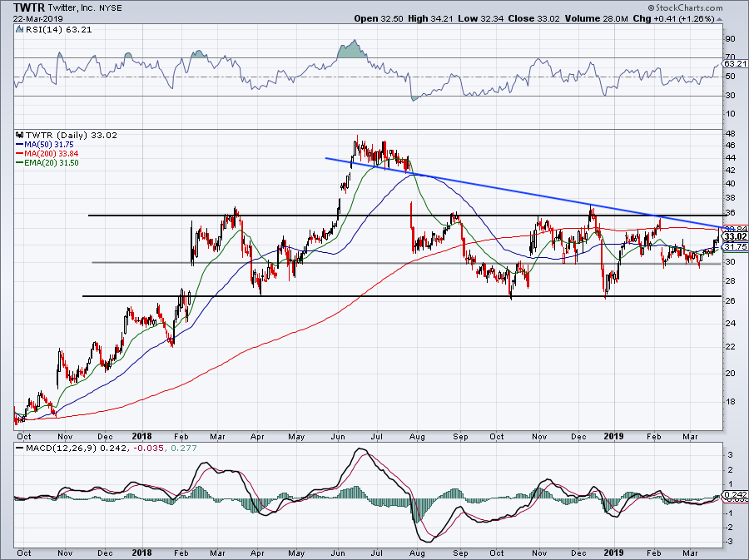The width and height of the screenshot is (749, 560).
Task: Click the black line swatch before MACD(12,26,9)
Action: 20,448
